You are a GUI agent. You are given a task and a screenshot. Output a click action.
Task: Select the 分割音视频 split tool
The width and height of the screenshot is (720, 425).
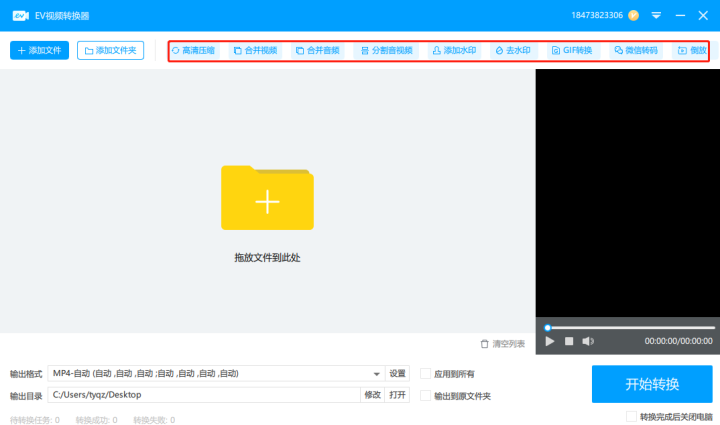(x=386, y=50)
